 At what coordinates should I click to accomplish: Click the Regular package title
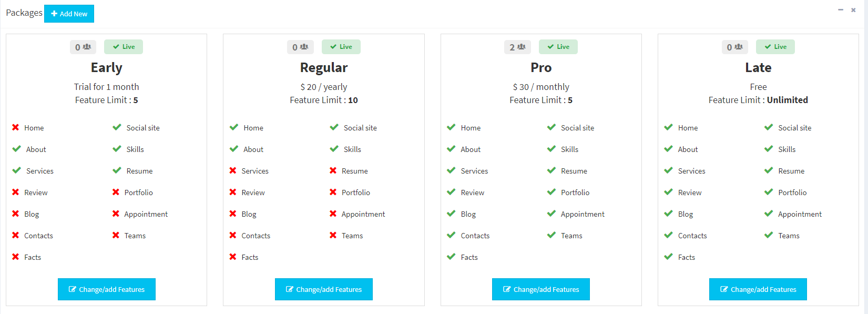(x=324, y=68)
